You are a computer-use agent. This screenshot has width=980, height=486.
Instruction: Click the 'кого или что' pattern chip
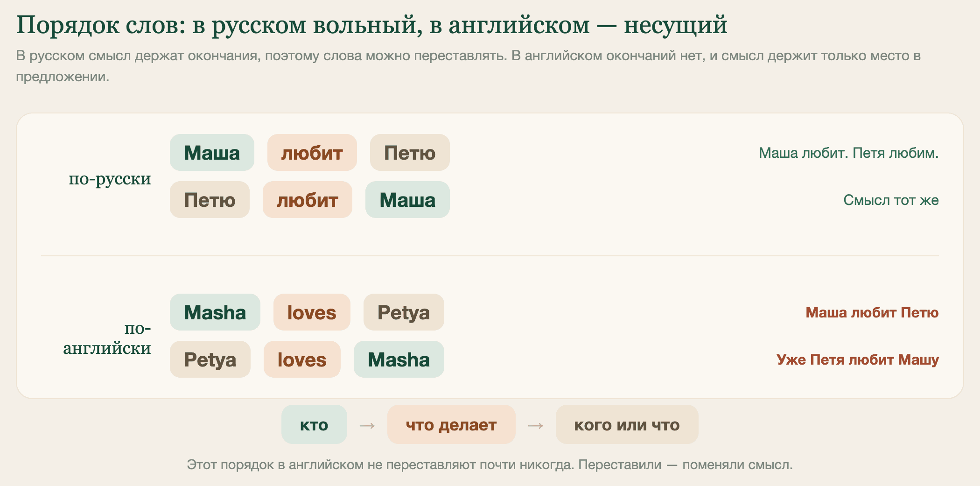click(627, 425)
